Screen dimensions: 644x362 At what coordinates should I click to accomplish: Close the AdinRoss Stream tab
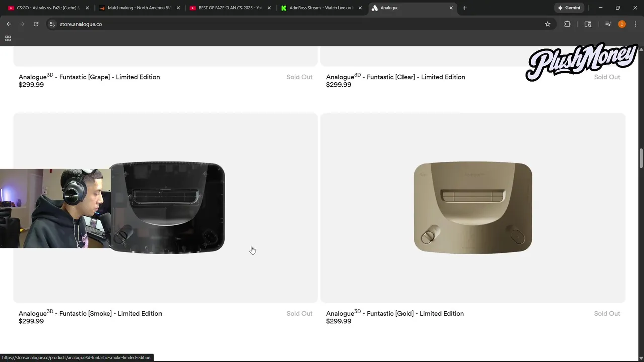coord(360,8)
